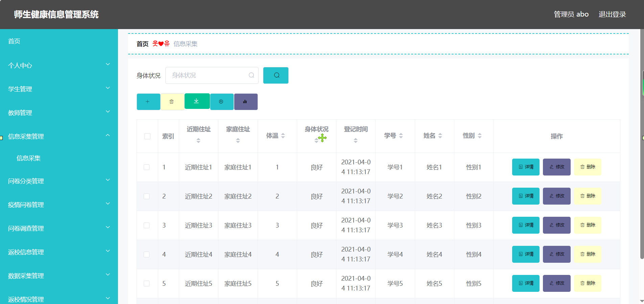This screenshot has height=304, width=644.
Task: Click 修改 for row 姓名3
Action: pyautogui.click(x=556, y=225)
